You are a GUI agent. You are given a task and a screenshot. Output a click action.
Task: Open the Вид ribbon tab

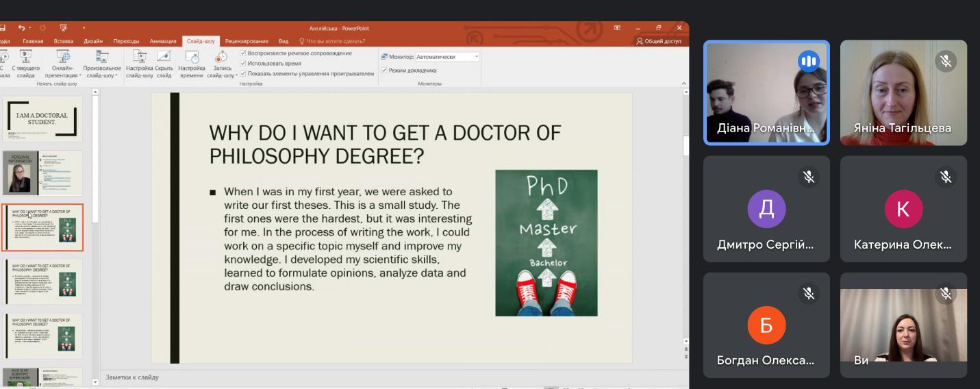pos(284,41)
